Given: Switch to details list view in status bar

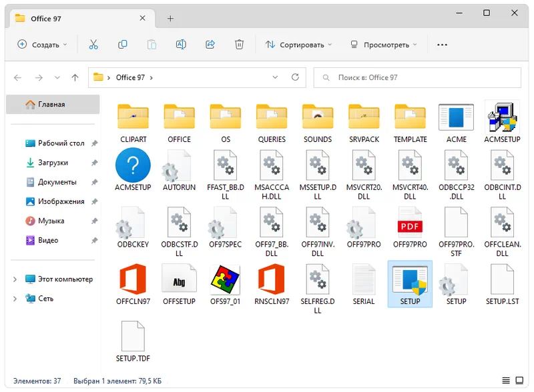Looking at the screenshot, I should (x=506, y=381).
